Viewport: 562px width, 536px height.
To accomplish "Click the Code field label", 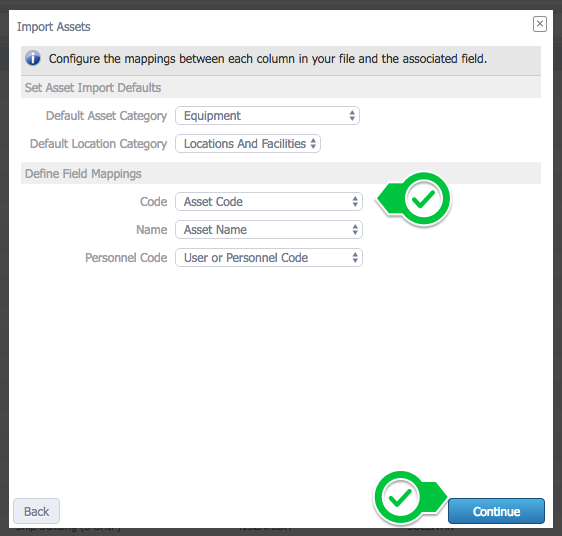I will (x=153, y=201).
